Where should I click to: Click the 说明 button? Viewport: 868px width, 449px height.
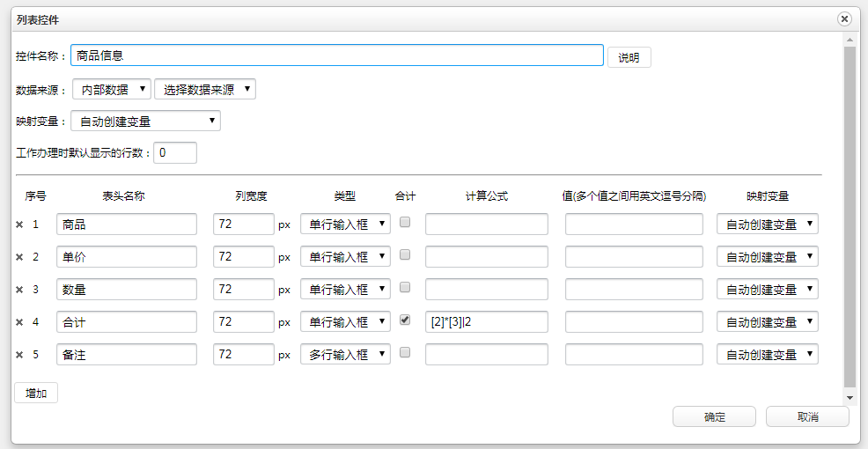[629, 57]
